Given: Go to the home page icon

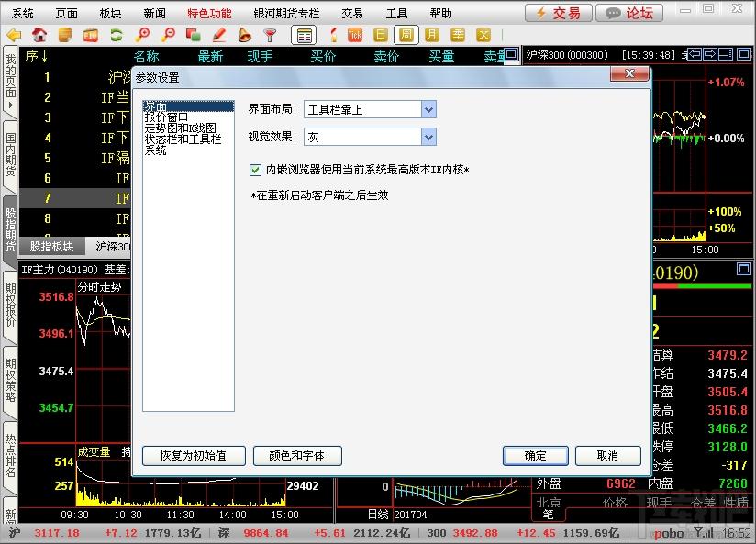Looking at the screenshot, I should coord(39,35).
